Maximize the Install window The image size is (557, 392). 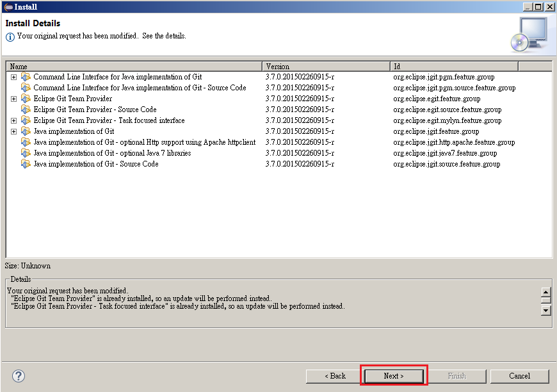pyautogui.click(x=538, y=7)
